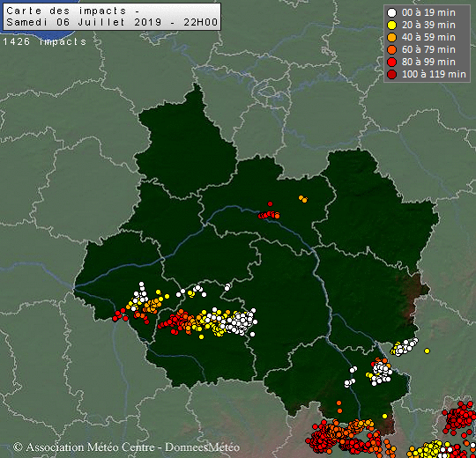Image resolution: width=476 pixels, height=458 pixels.
Task: Click the orange impact cluster on the western side
Action: 152,305
